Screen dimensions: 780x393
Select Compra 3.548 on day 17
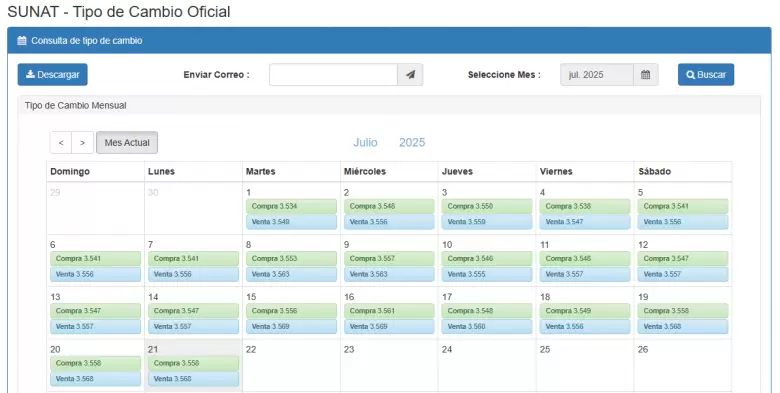487,311
